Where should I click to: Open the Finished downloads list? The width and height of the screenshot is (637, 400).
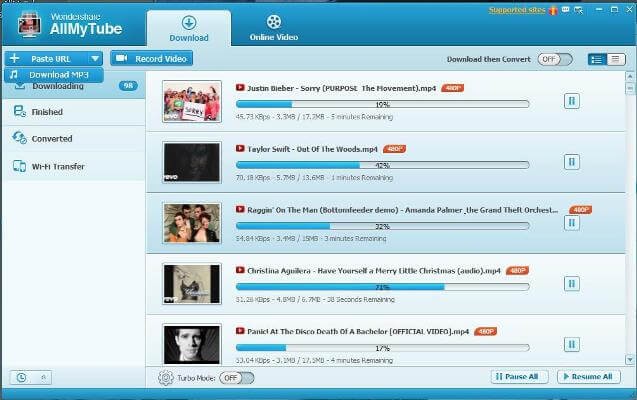(x=47, y=112)
